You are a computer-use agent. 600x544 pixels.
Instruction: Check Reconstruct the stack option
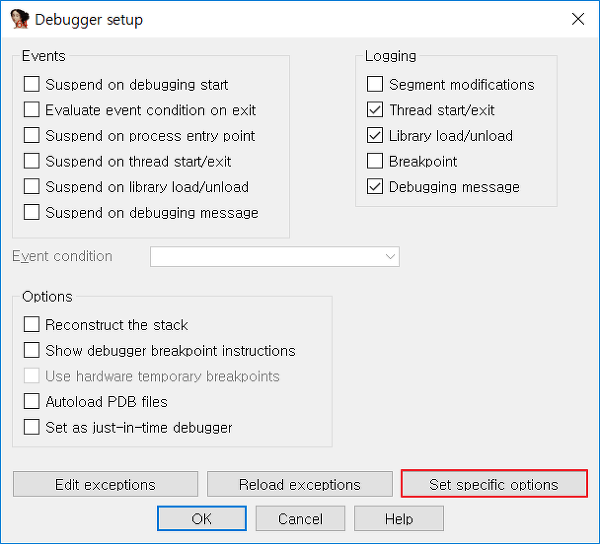click(31, 324)
